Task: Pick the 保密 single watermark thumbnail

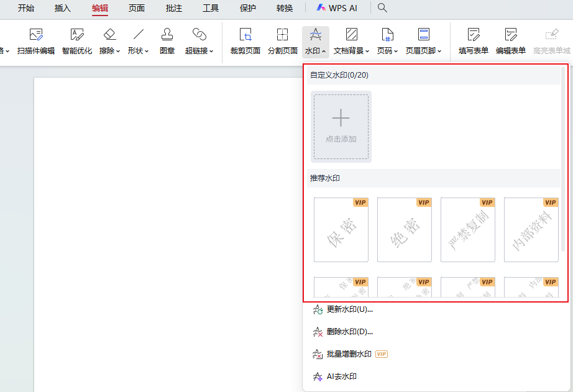Action: 341,230
